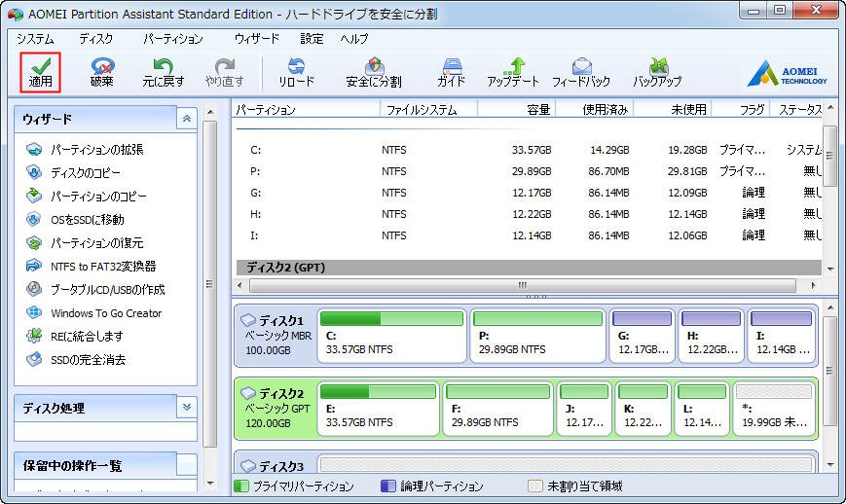Open the ガイド (Guide) icon
The height and width of the screenshot is (504, 846).
point(451,72)
